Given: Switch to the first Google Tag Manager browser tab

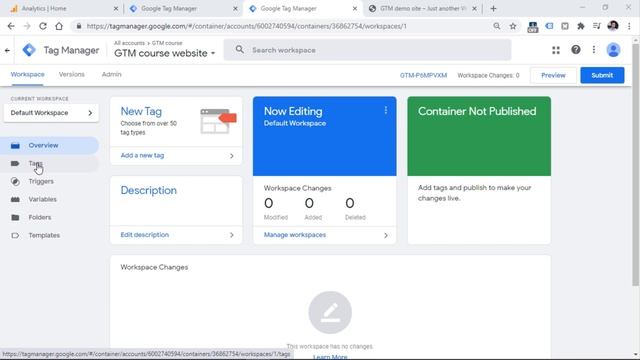Looking at the screenshot, I should 182,8.
